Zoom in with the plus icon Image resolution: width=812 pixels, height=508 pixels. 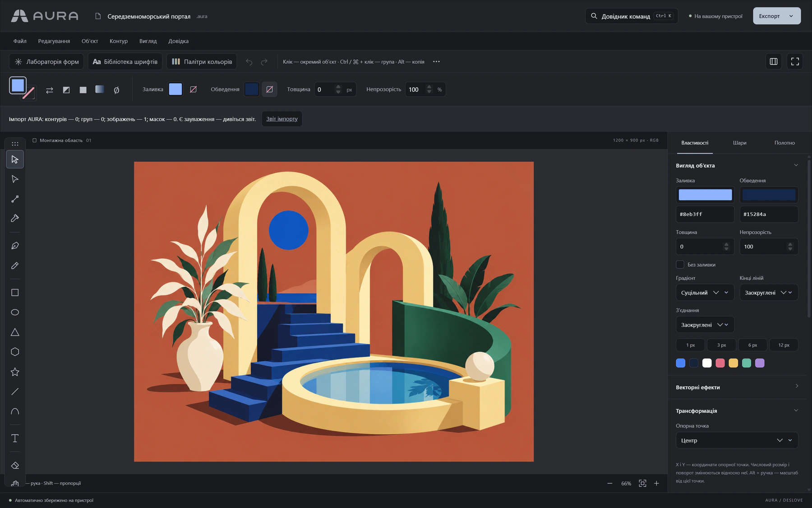pyautogui.click(x=657, y=483)
